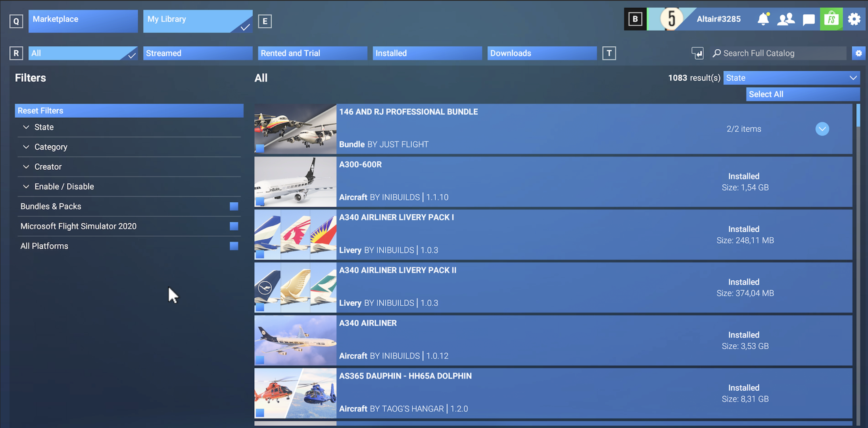The image size is (868, 428).
Task: Open the A300-600R aircraft thumbnail
Action: [x=295, y=182]
